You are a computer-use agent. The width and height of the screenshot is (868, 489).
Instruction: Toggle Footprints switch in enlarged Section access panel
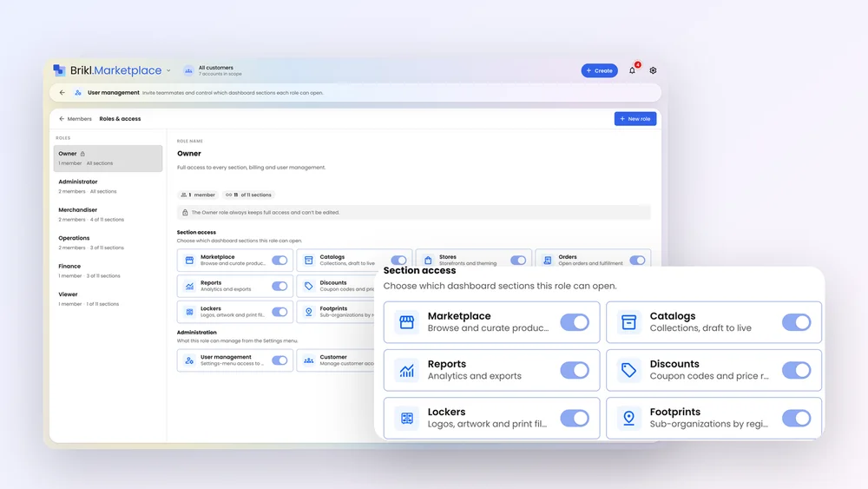(797, 418)
